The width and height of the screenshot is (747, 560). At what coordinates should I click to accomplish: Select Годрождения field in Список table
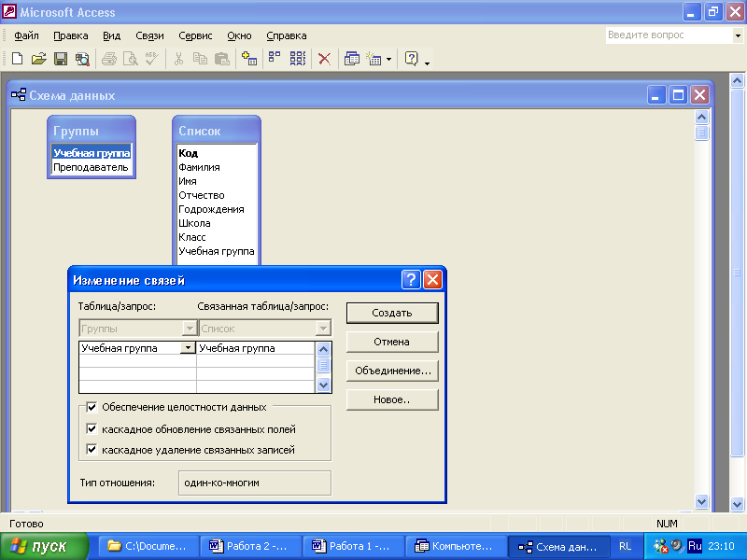pos(211,209)
